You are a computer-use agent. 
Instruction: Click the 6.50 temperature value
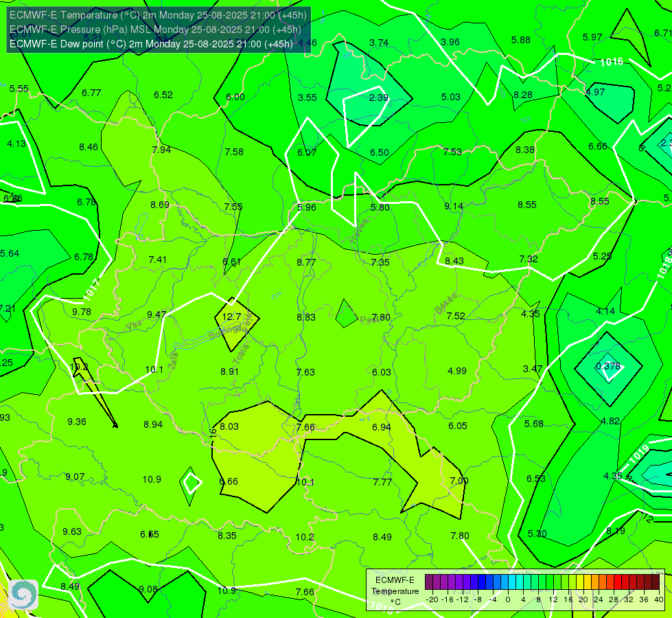coord(380,152)
